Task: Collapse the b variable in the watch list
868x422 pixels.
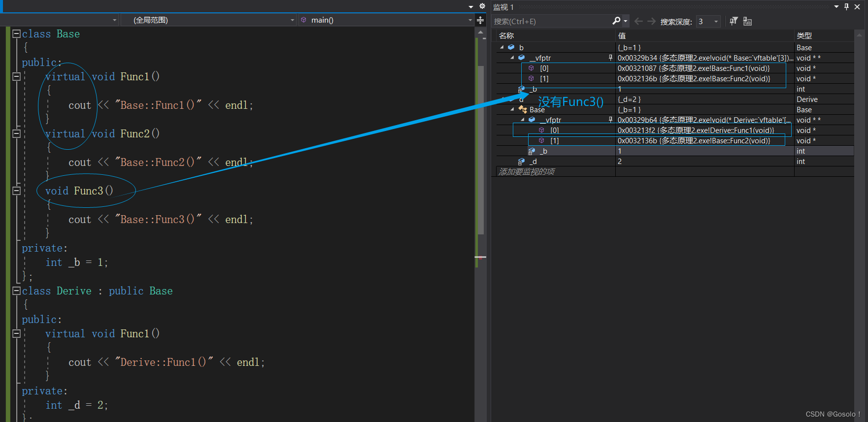Action: (502, 47)
